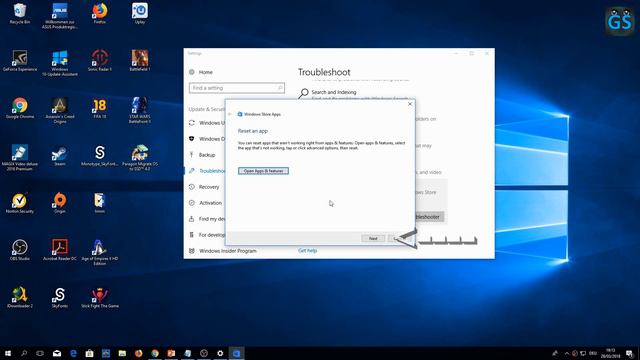This screenshot has width=640, height=360.
Task: Open the SkyFonts desktop shortcut
Action: [60, 298]
